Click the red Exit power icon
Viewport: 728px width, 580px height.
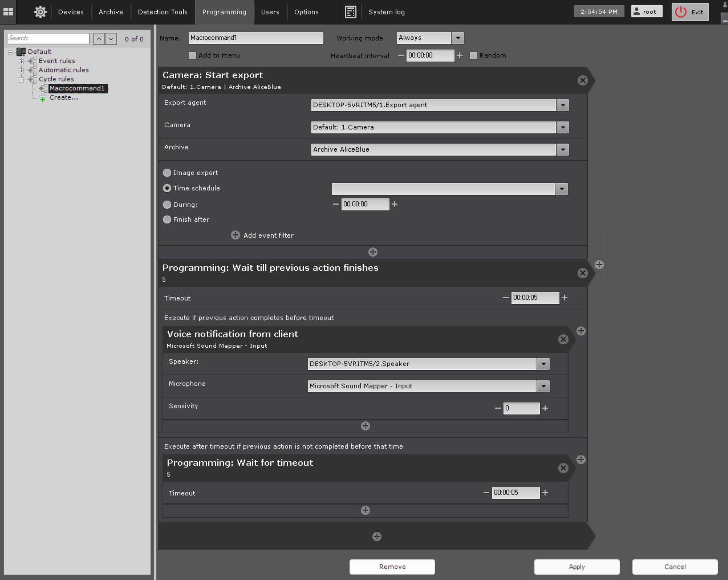click(x=680, y=12)
